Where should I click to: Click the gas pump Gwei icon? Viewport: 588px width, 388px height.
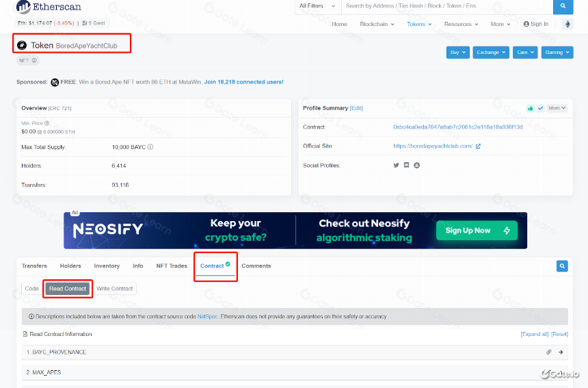(x=84, y=23)
